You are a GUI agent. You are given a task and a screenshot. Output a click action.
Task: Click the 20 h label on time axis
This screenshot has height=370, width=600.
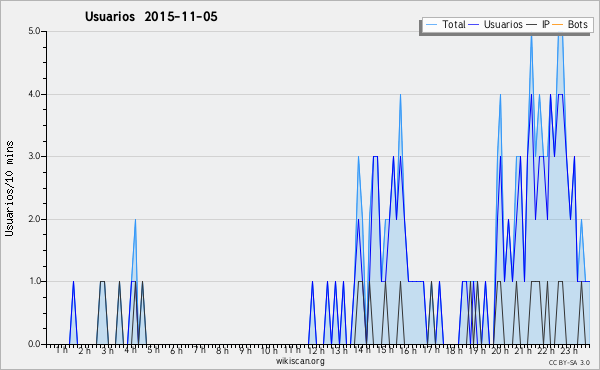point(500,350)
